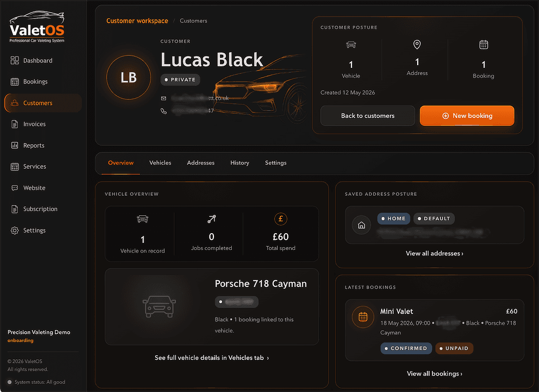Click the pound sign Total spend icon

coord(280,219)
